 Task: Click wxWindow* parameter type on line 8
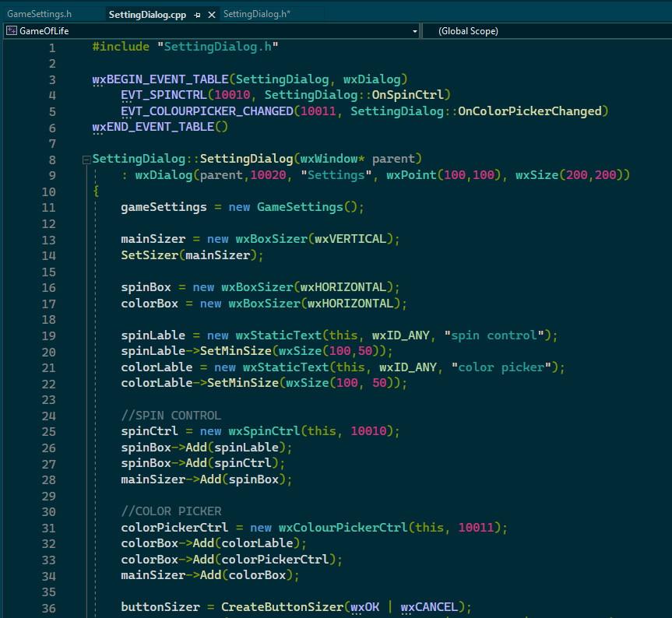[x=332, y=159]
